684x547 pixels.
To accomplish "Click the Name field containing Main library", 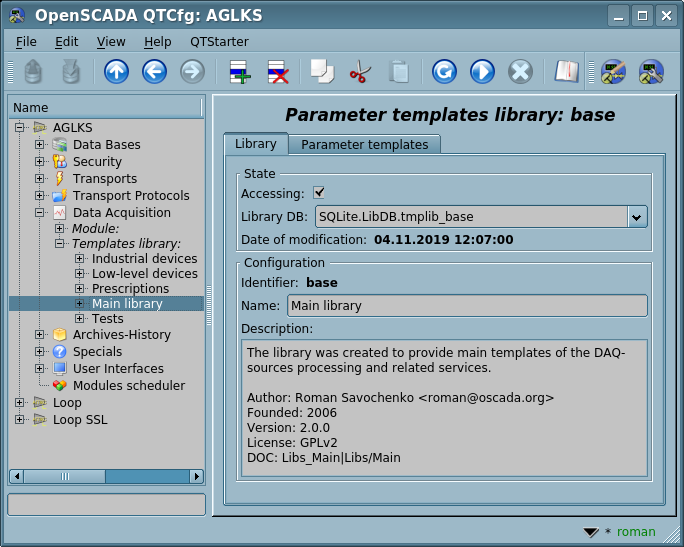I will pos(467,306).
